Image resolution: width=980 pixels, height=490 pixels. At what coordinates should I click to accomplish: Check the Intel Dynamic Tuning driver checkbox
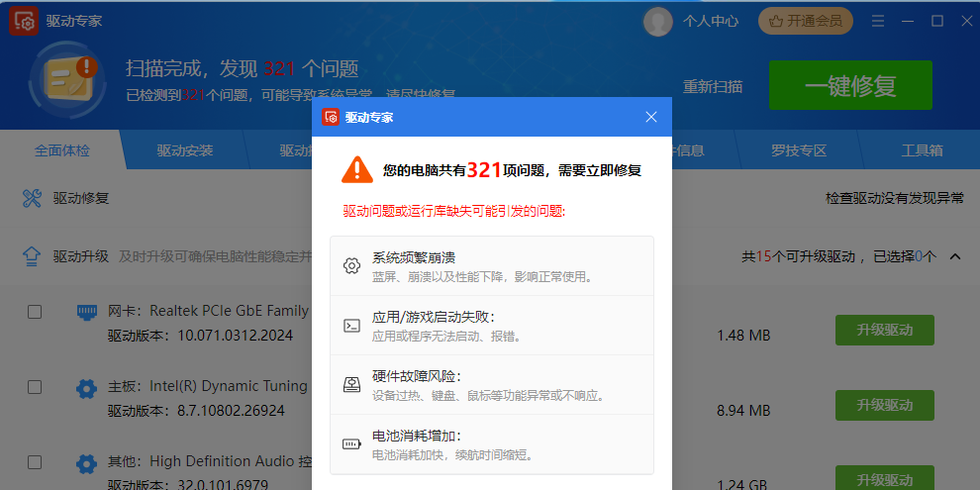pos(35,387)
